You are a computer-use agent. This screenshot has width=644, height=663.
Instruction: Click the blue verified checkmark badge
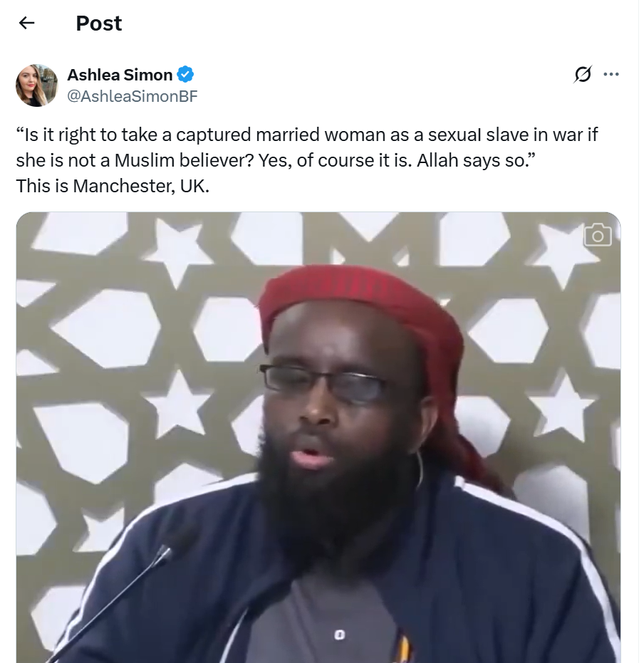185,74
